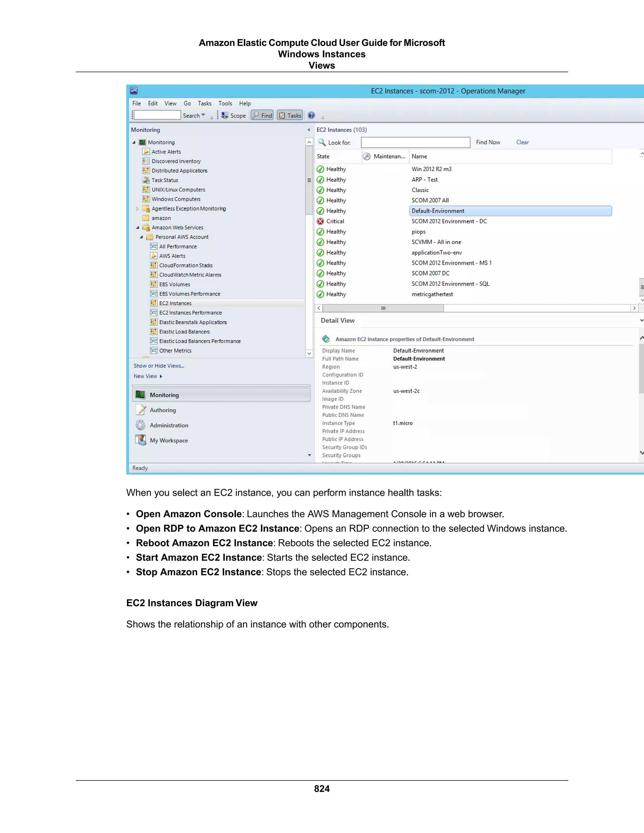This screenshot has width=644, height=833.
Task: Sort by Name column header
Action: [x=510, y=156]
